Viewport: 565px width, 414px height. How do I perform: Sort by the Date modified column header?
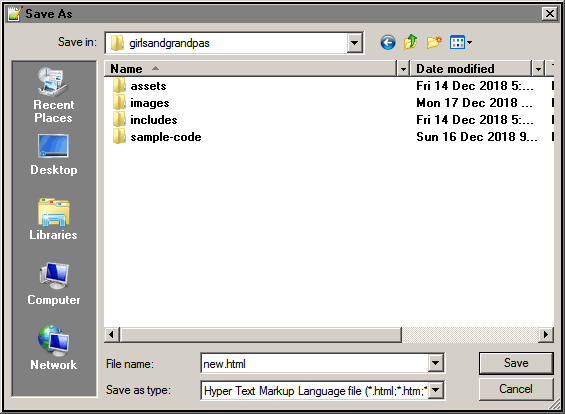(x=471, y=68)
